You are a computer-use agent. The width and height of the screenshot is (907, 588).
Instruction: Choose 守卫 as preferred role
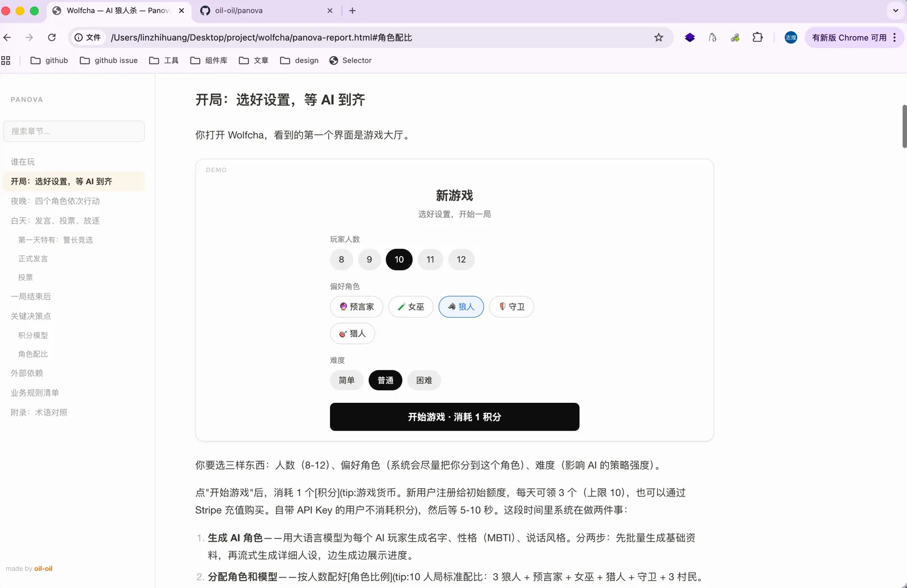tap(511, 307)
